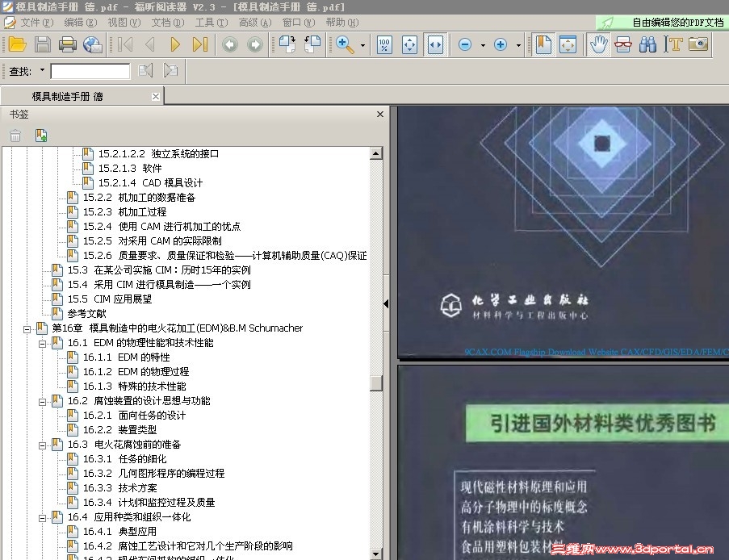Print the document
The width and height of the screenshot is (729, 560).
(68, 44)
